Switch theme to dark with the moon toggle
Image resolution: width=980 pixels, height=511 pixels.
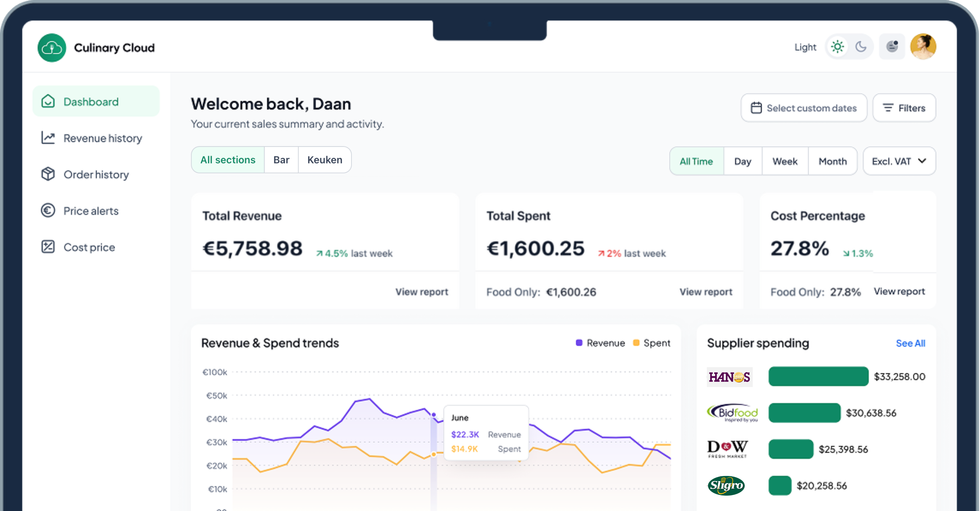tap(861, 47)
